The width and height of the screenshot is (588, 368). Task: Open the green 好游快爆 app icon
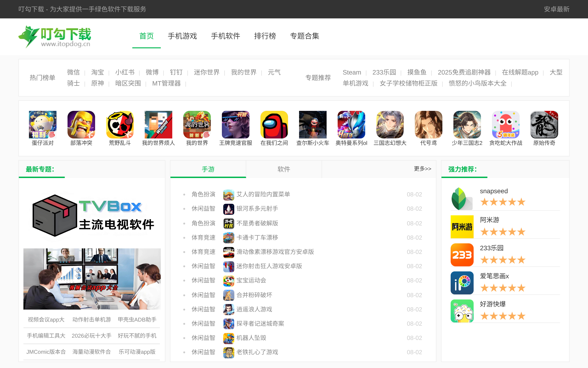coord(462,311)
